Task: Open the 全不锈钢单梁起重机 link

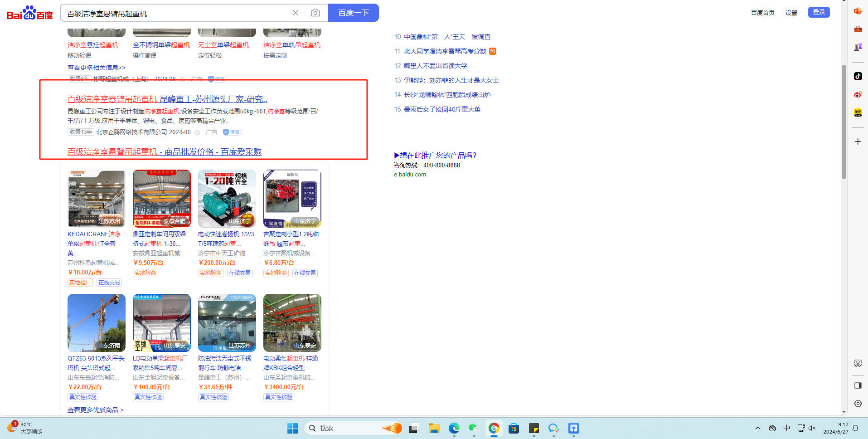Action: [161, 45]
